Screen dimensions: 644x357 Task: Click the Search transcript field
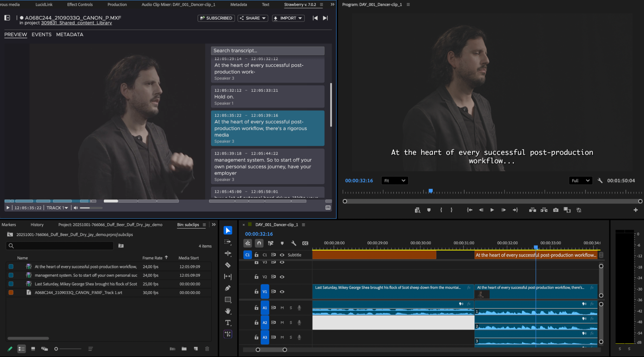(x=267, y=51)
